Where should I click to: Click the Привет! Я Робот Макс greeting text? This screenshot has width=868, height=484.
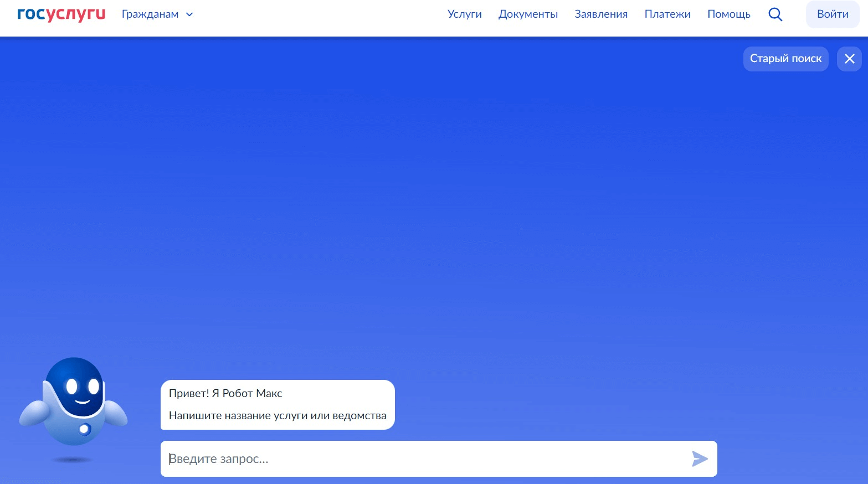tap(225, 393)
